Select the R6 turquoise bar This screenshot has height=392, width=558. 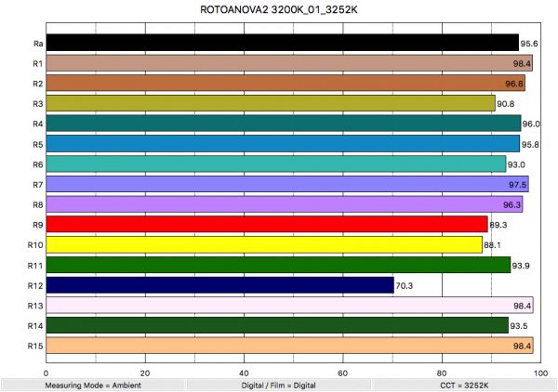pos(276,163)
